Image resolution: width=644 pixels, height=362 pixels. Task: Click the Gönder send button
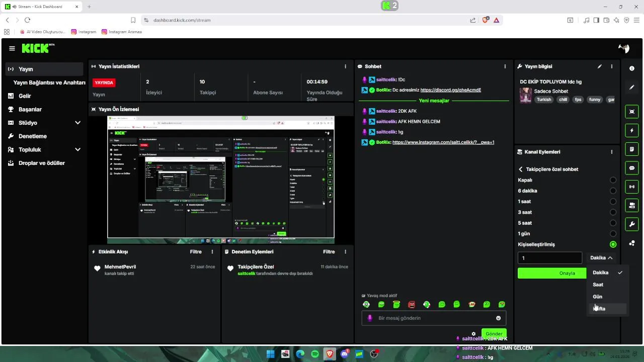tap(494, 334)
